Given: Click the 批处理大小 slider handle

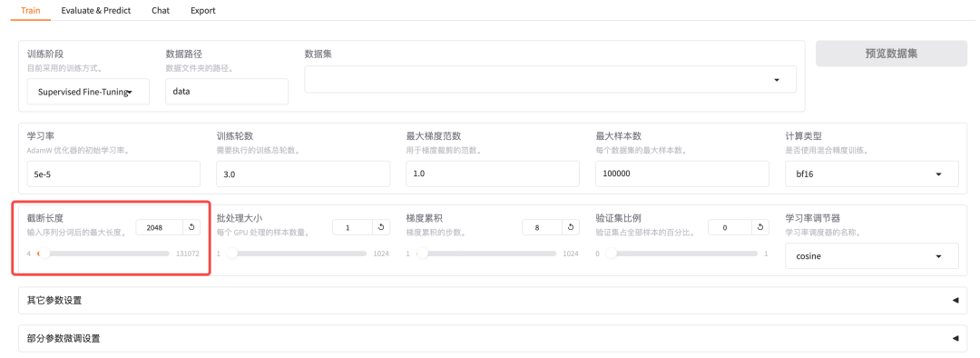Looking at the screenshot, I should coord(232,254).
